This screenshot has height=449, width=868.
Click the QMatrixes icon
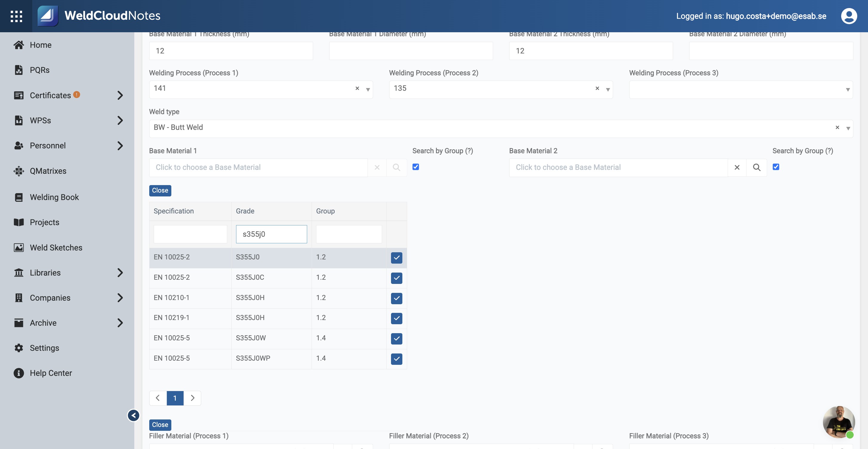(19, 171)
